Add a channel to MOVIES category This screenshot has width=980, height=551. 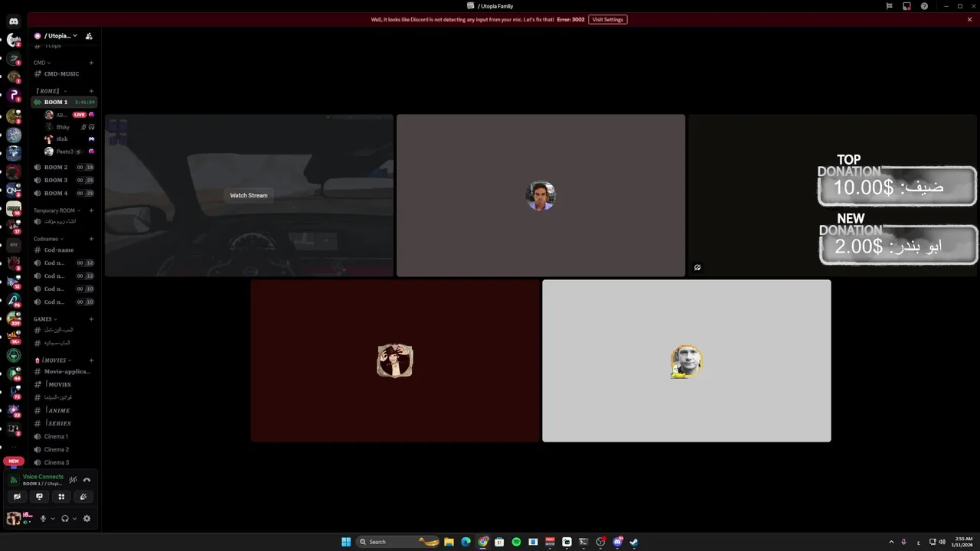(91, 360)
